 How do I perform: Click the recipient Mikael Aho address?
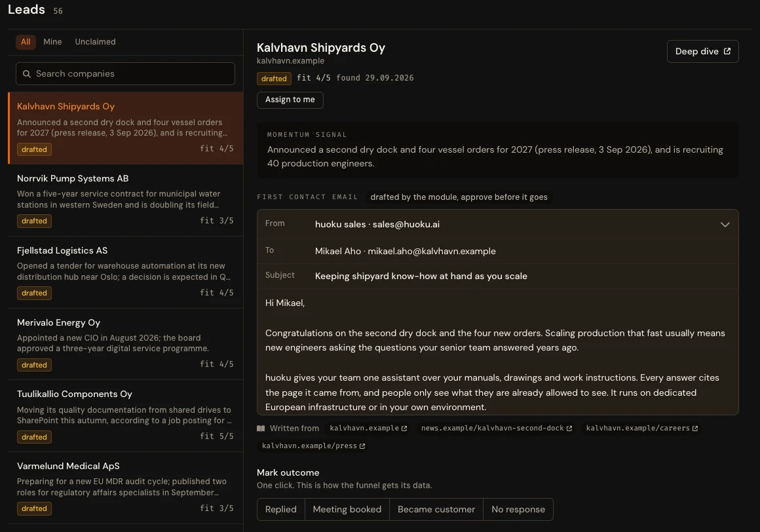(405, 251)
